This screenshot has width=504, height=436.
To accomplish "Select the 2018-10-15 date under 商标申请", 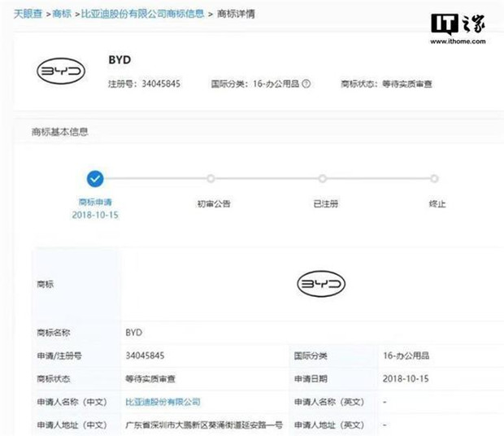I will click(95, 215).
